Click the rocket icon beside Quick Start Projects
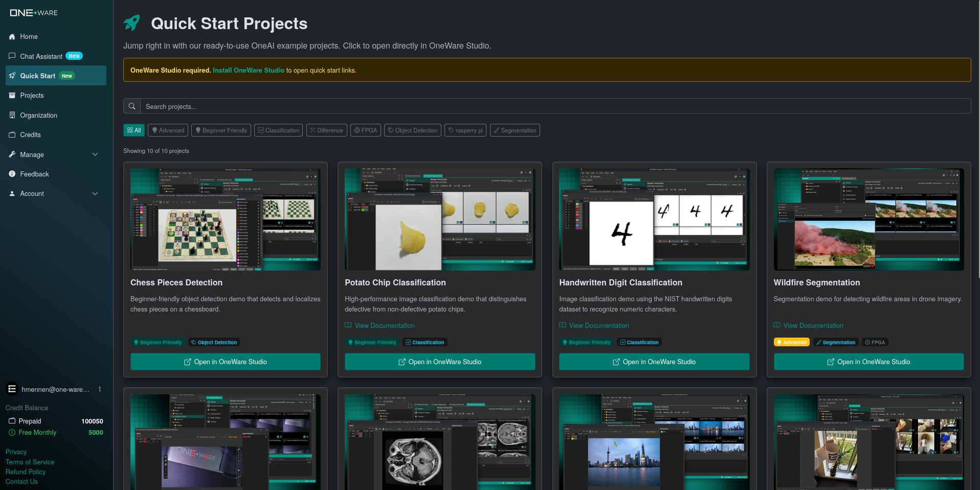 132,23
